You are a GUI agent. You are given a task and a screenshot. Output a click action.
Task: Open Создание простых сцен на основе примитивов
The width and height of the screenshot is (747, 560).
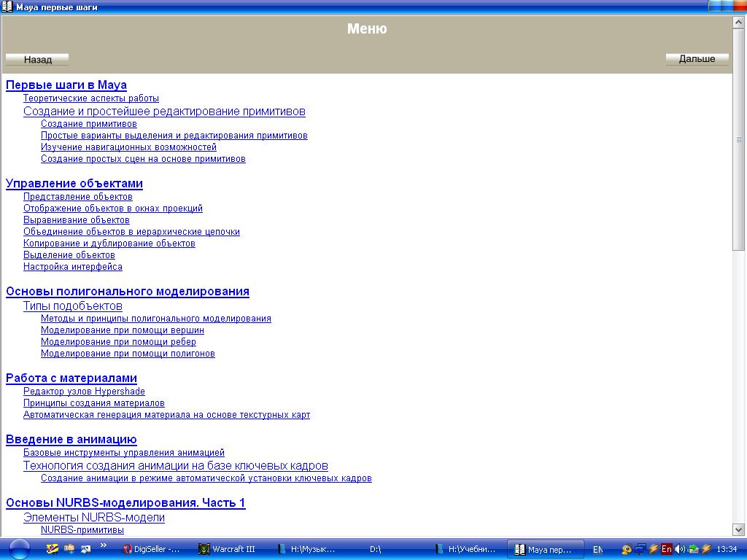tap(143, 158)
